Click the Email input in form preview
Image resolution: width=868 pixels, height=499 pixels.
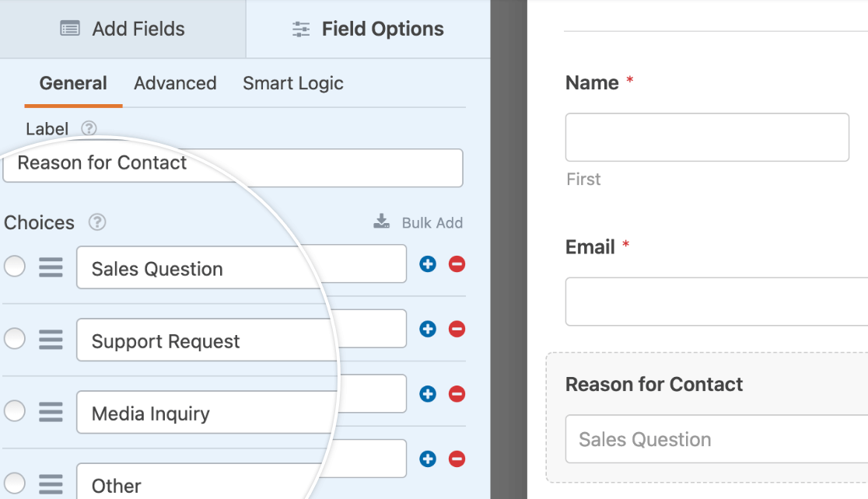[716, 302]
